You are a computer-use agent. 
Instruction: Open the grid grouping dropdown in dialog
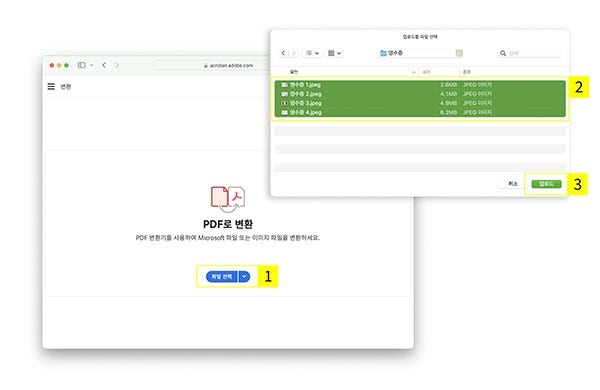click(x=334, y=53)
